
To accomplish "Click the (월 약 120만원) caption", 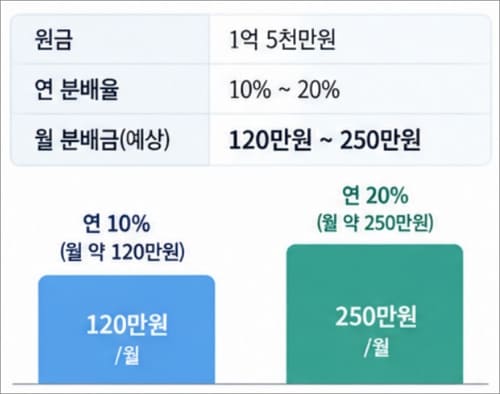I will point(122,252).
